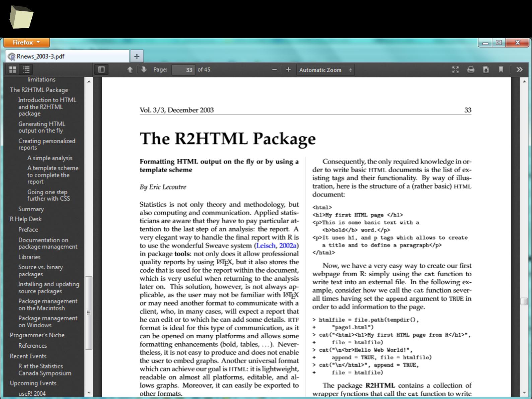Toggle the sidebar panel

pyautogui.click(x=102, y=70)
